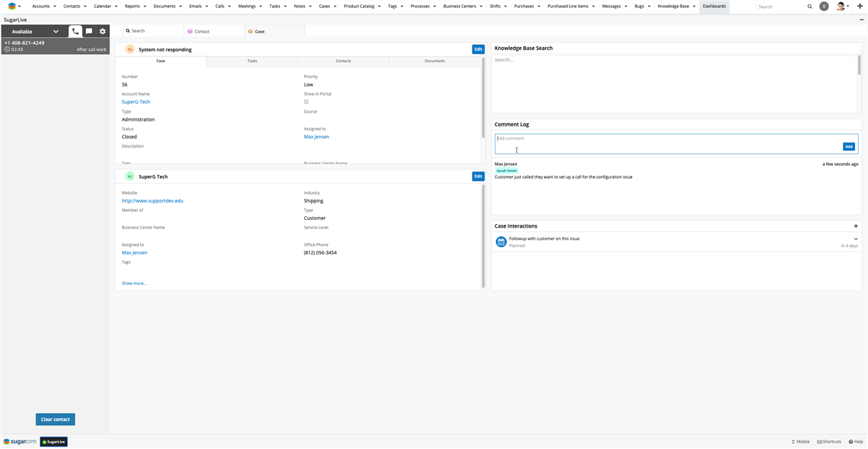
Task: Click the Clear contact button
Action: [55, 419]
